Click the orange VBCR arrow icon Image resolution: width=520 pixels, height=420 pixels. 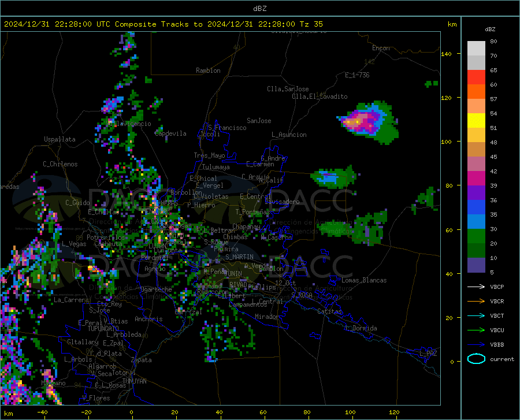(476, 301)
